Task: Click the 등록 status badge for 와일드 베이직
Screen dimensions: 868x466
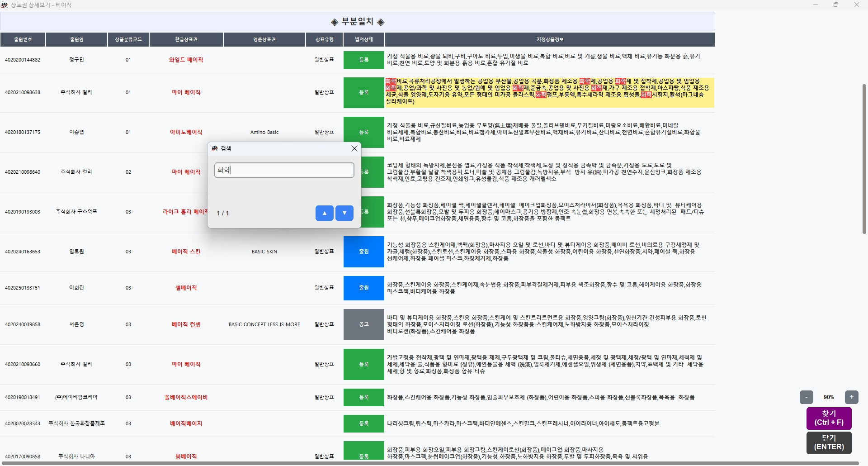Action: (x=363, y=60)
